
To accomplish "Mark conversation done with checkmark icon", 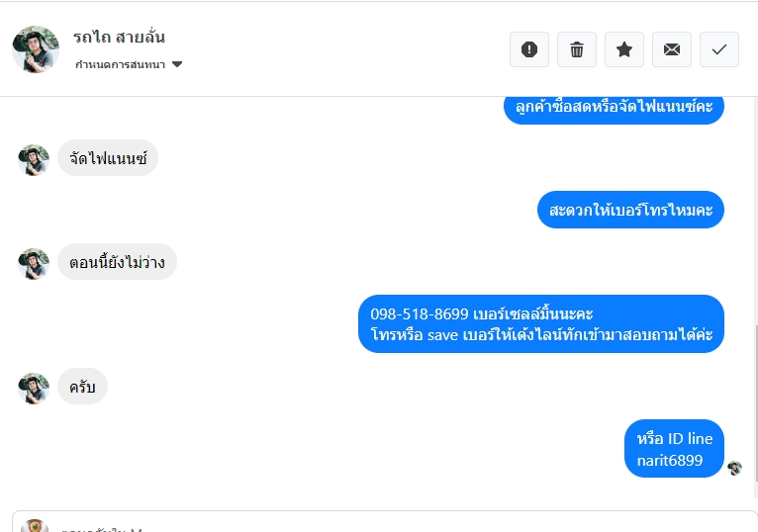I will (719, 49).
